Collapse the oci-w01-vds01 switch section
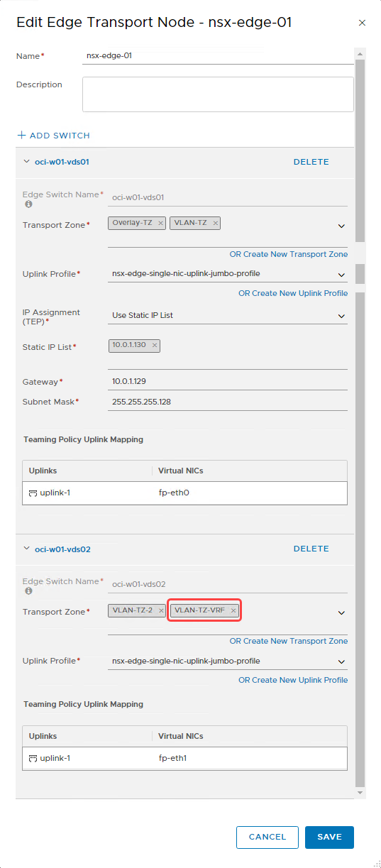381x868 pixels. pos(27,162)
